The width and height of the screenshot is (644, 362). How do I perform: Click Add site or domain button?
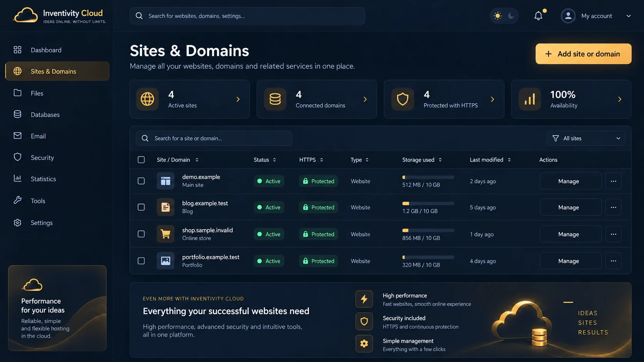(584, 54)
